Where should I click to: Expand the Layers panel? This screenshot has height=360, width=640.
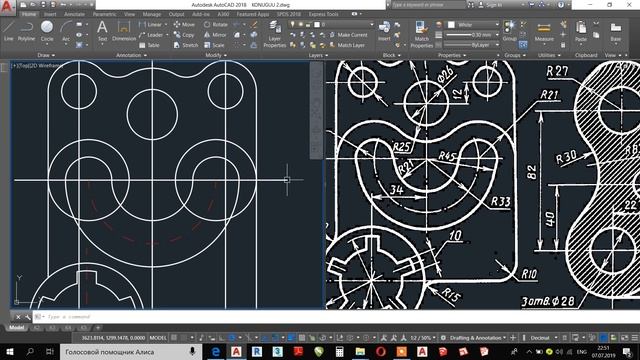(318, 55)
